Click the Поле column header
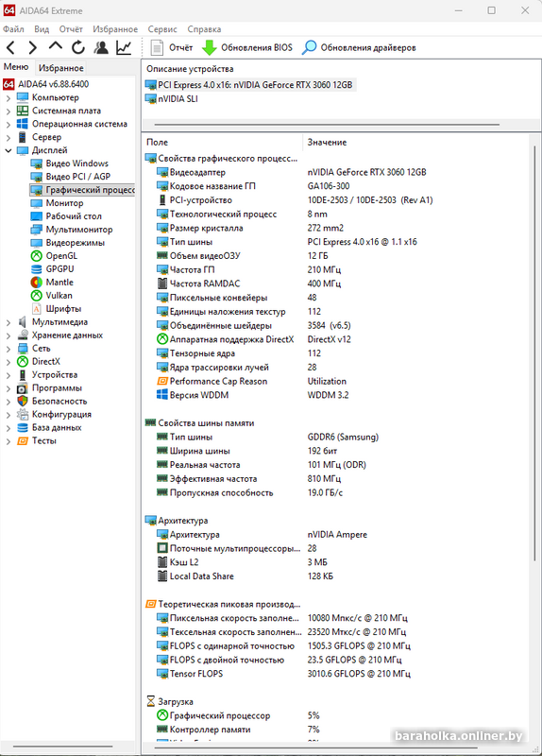The height and width of the screenshot is (756, 542). [x=157, y=143]
